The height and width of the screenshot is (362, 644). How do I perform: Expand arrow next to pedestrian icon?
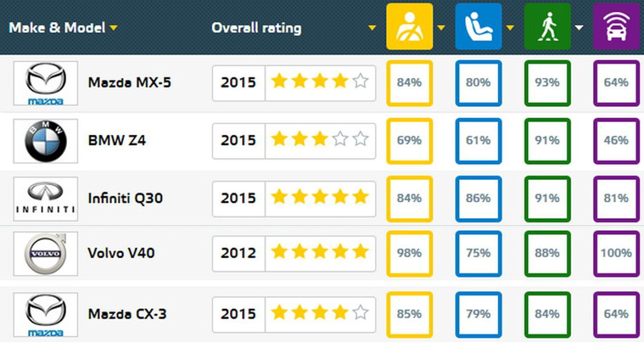[579, 28]
